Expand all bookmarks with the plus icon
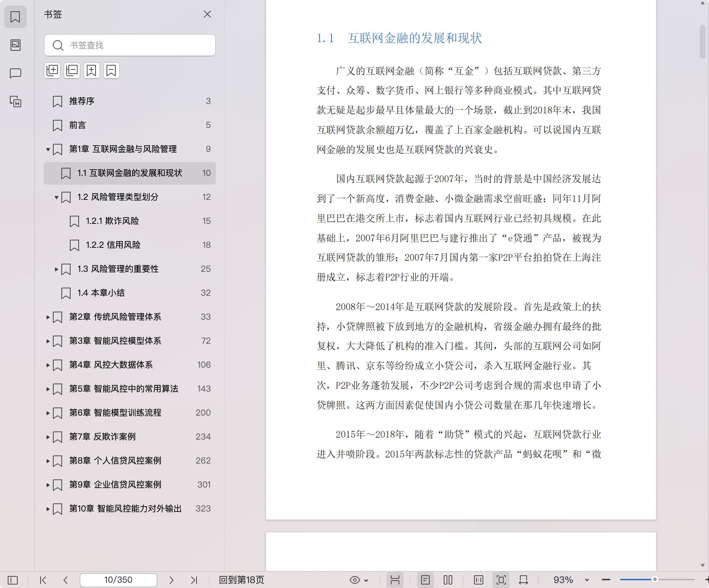This screenshot has width=709, height=588. pyautogui.click(x=52, y=71)
